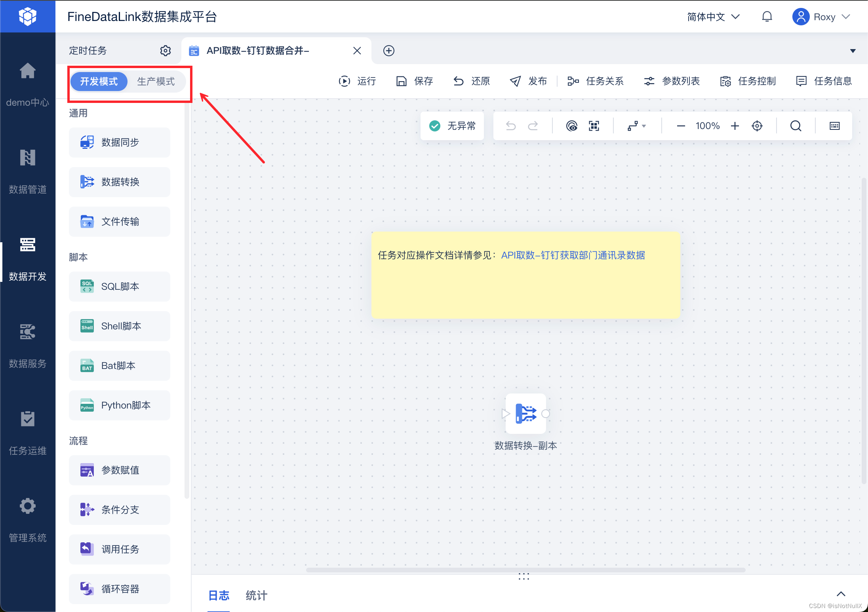Screen dimensions: 868x612
Task: Open the connection line style dropdown
Action: [636, 126]
